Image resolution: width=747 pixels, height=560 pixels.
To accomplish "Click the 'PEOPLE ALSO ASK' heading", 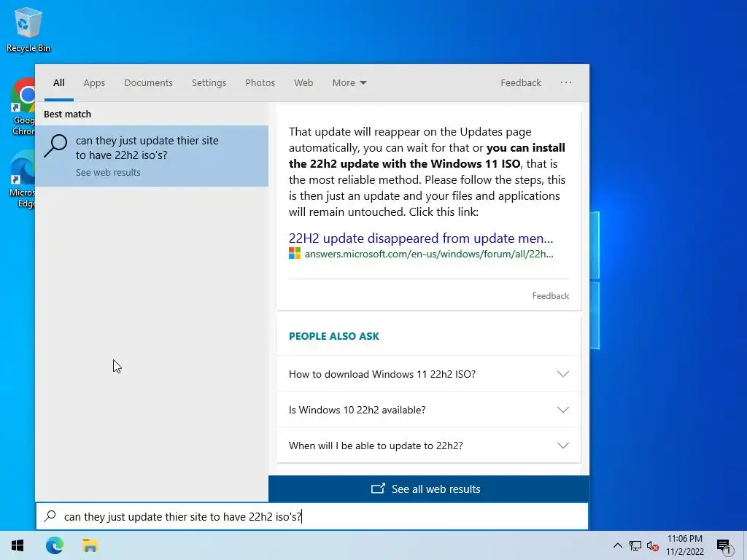I will 334,336.
